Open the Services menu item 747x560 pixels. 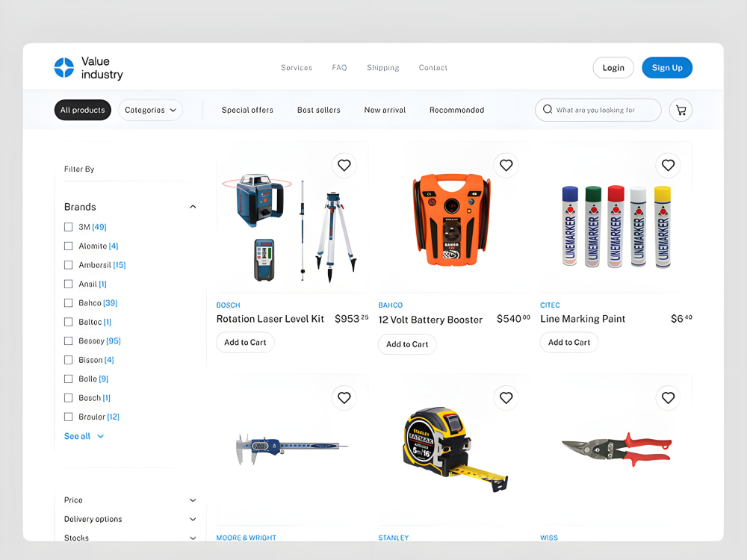[297, 68]
